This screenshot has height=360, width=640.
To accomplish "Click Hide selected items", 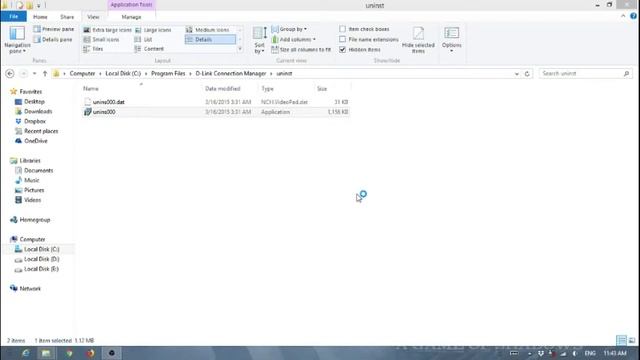I will [418, 40].
